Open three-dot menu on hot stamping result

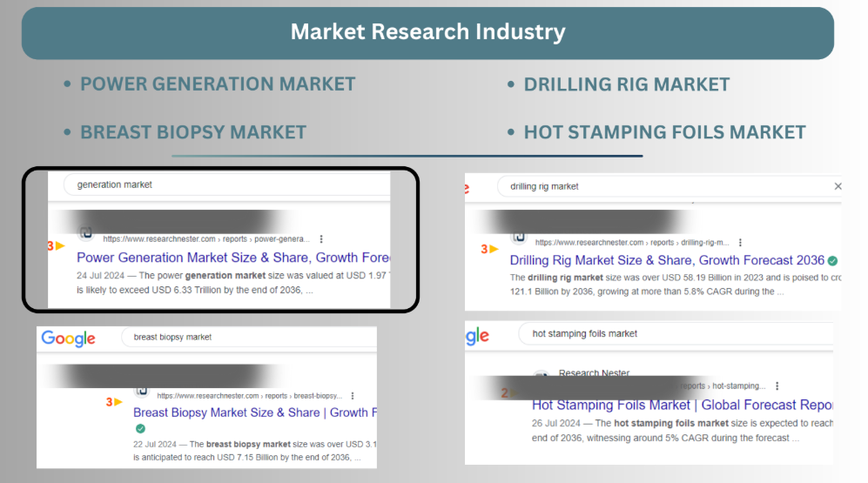point(777,386)
